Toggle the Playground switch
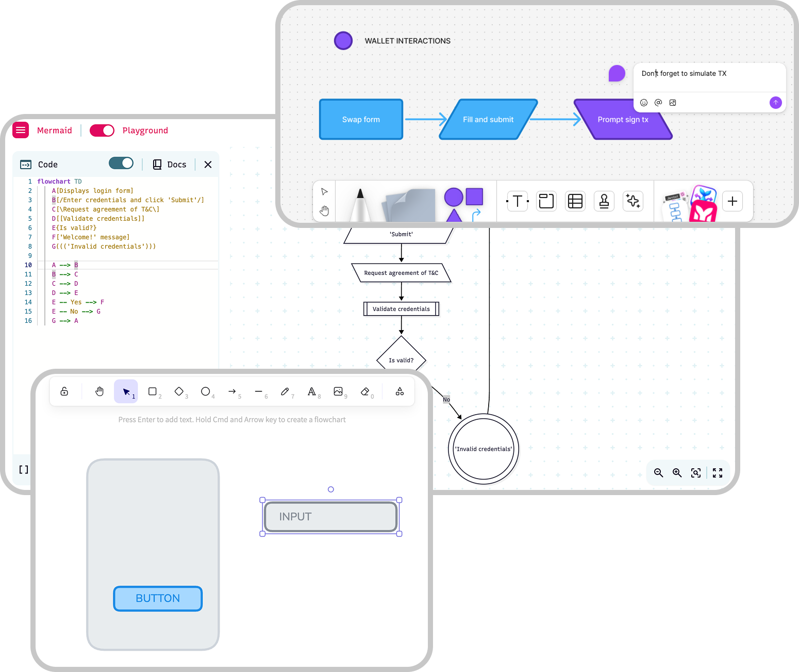Viewport: 799px width, 672px height. tap(102, 130)
